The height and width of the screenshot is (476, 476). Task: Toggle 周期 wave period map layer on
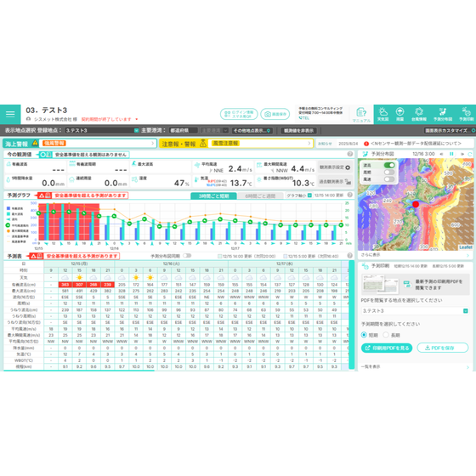pos(389,172)
